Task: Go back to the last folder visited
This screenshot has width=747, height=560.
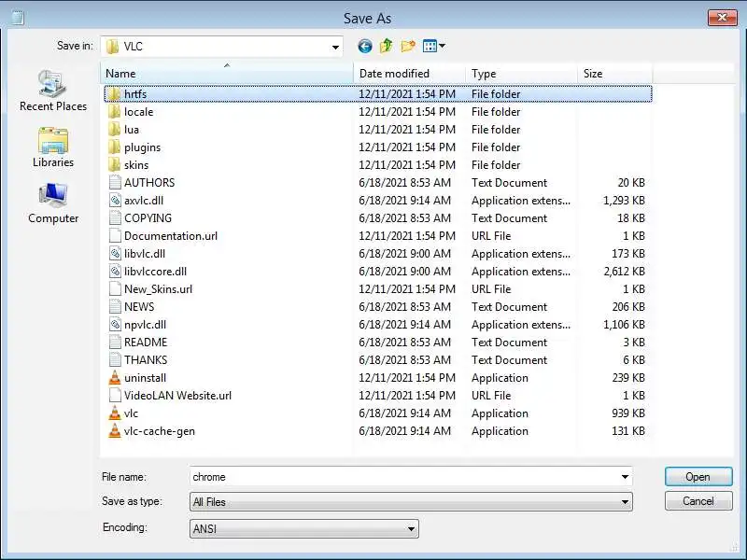Action: [365, 46]
